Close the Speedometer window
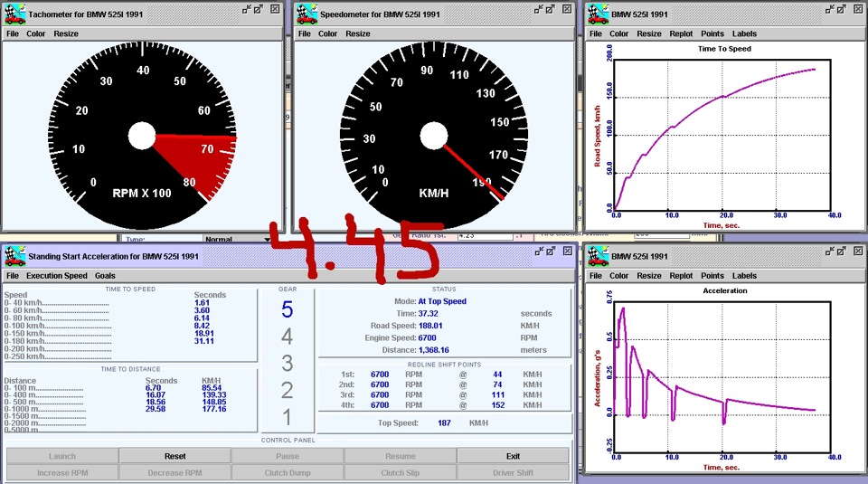 point(567,9)
